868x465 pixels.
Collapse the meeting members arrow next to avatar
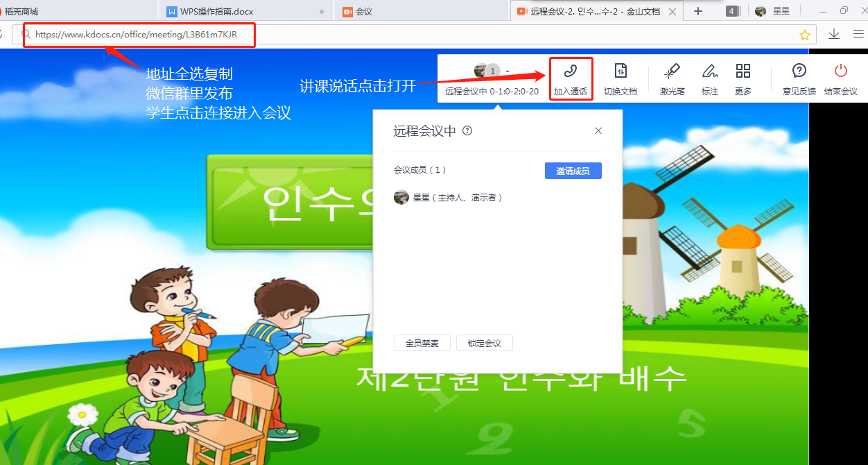507,71
